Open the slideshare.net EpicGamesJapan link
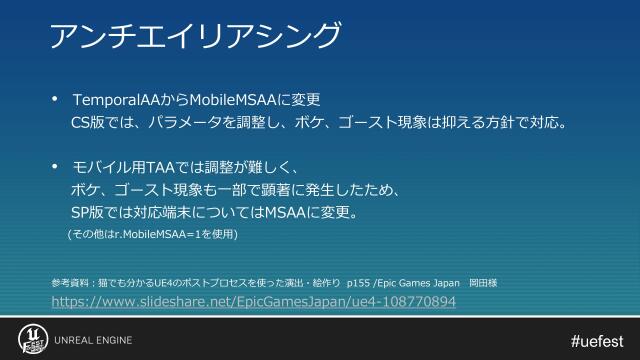 tap(253, 302)
